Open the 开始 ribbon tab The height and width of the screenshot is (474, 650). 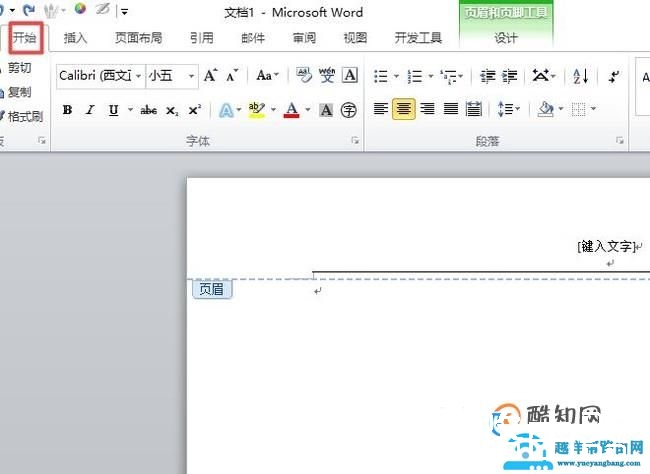25,38
